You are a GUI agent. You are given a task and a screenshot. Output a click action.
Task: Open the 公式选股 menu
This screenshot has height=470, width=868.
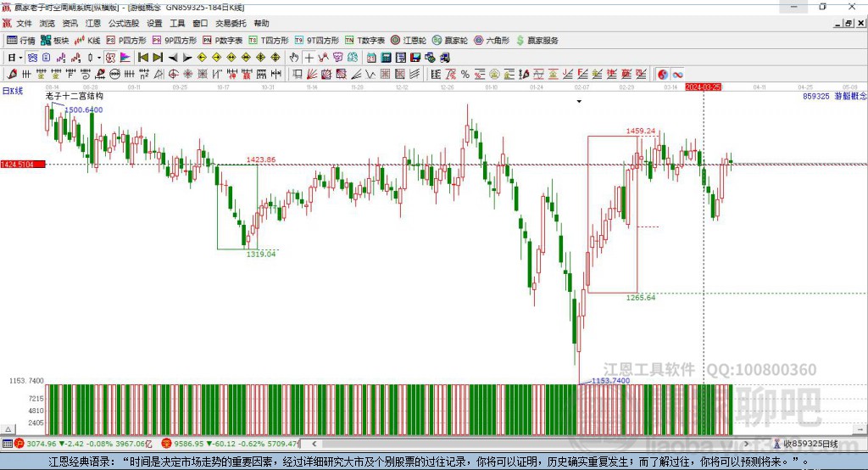[124, 23]
